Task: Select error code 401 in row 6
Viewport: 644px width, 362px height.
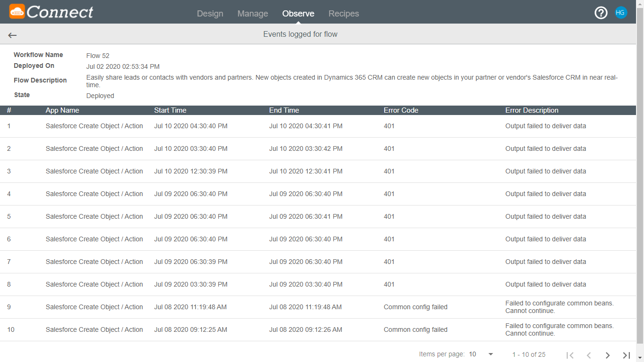Action: coord(389,239)
